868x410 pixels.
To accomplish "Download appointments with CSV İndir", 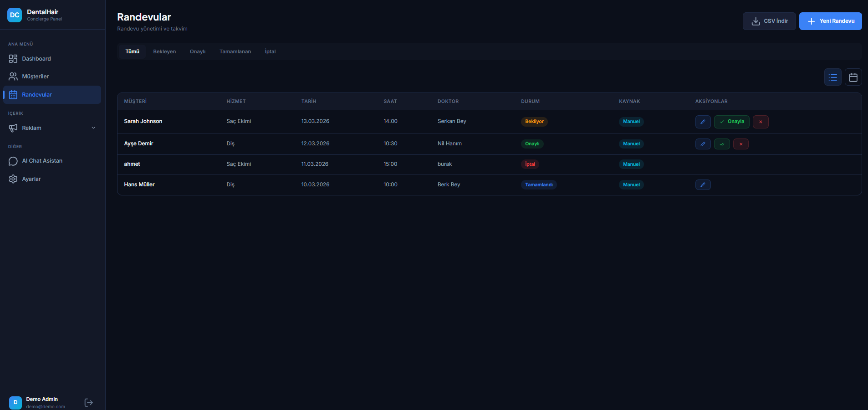I will tap(769, 21).
